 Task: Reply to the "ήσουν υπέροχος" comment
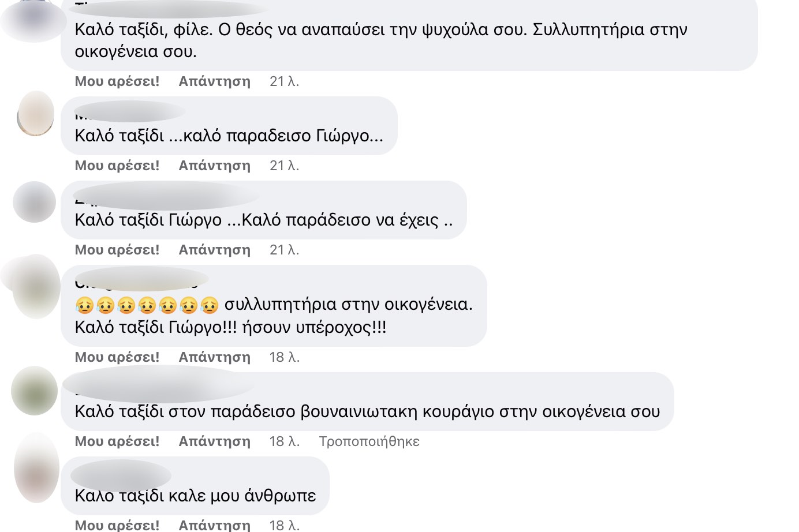[214, 357]
